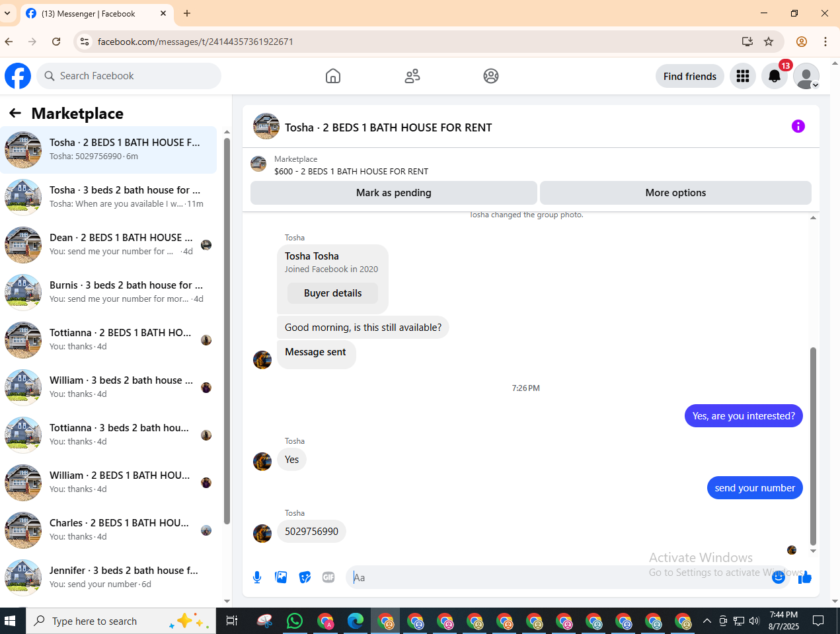Viewport: 840px width, 634px height.
Task: Close the Messenger Facebook tab
Action: [163, 13]
